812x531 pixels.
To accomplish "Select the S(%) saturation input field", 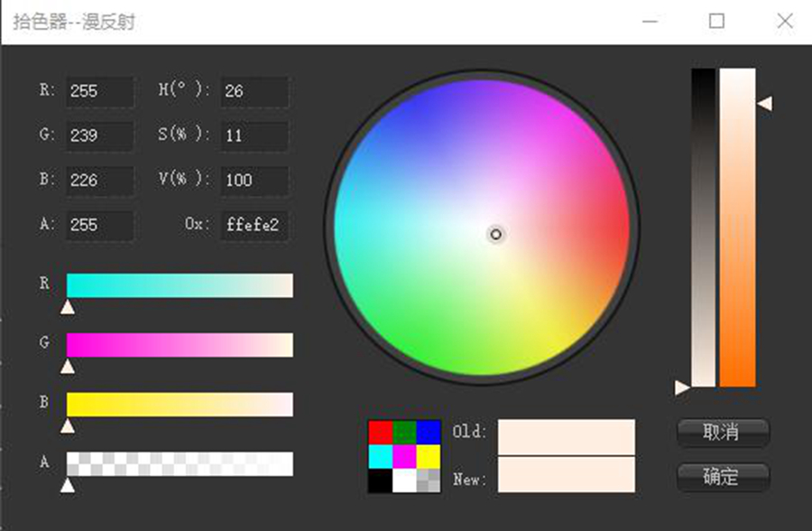I will point(254,135).
